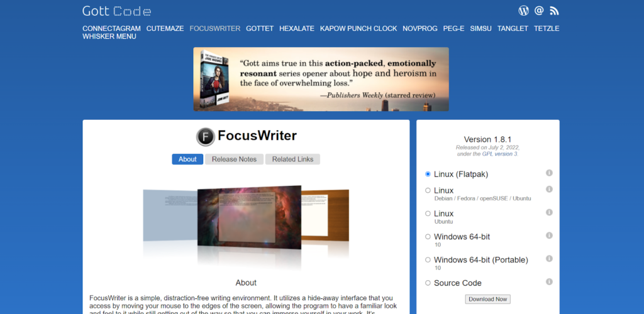
Task: Click the Version 1.8.1 text
Action: (x=487, y=139)
